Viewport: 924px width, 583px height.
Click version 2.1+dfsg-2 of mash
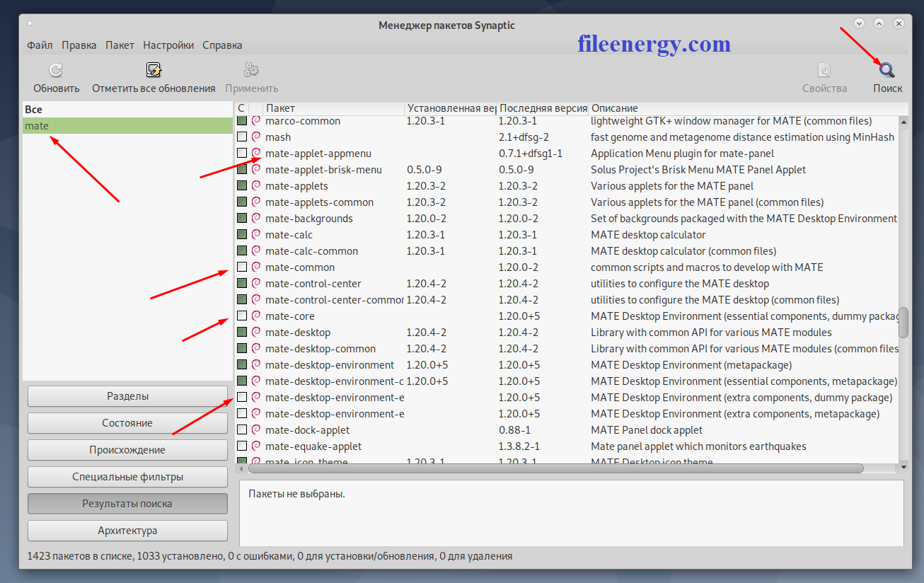tap(524, 137)
